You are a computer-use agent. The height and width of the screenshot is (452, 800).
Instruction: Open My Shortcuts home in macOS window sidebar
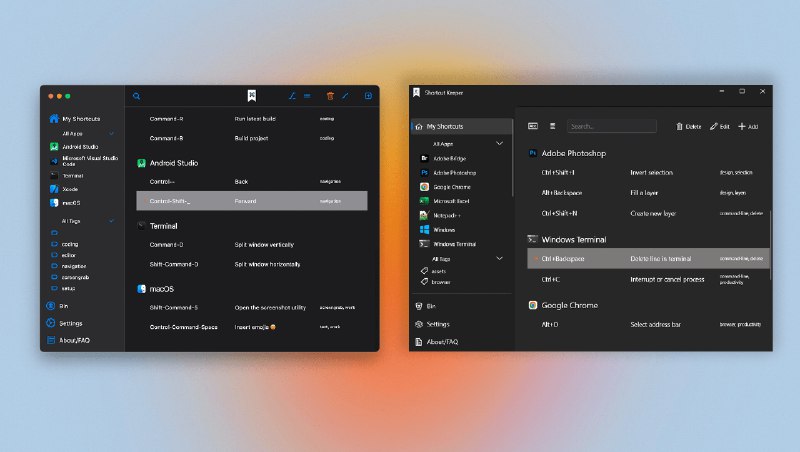point(75,119)
